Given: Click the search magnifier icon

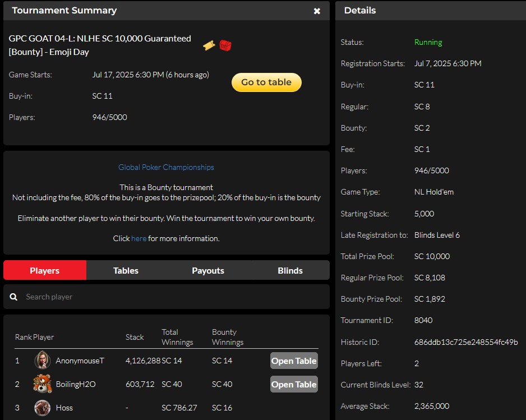Looking at the screenshot, I should click(x=13, y=296).
